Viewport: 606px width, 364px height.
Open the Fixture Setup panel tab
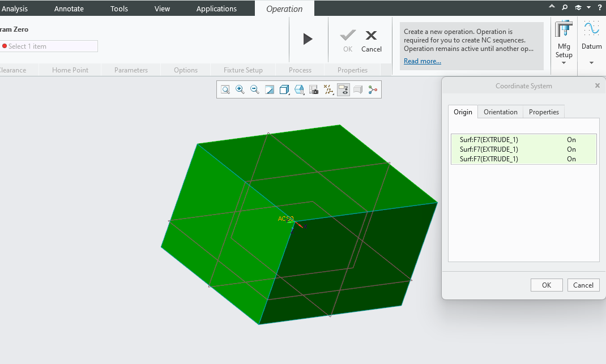click(243, 70)
